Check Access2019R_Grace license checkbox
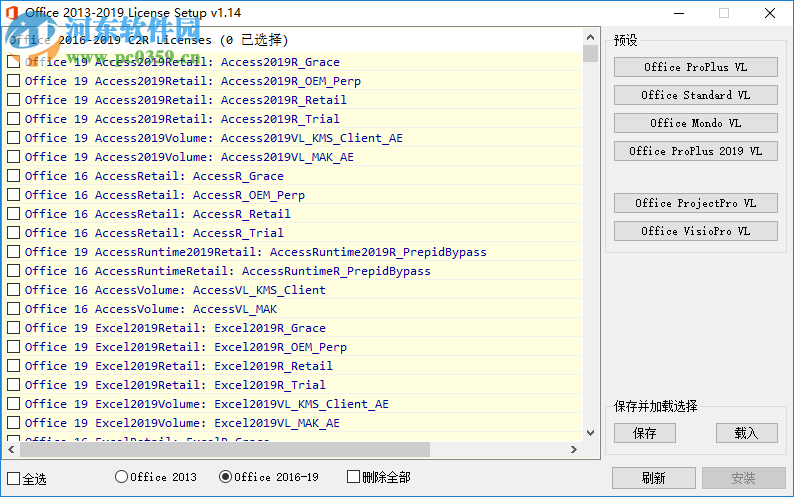The height and width of the screenshot is (497, 794). [x=14, y=62]
